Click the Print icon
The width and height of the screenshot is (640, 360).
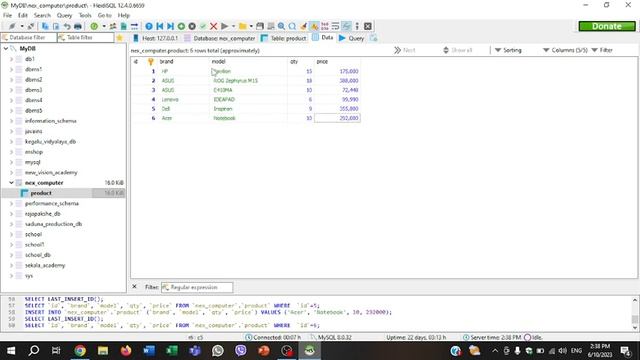(78, 26)
